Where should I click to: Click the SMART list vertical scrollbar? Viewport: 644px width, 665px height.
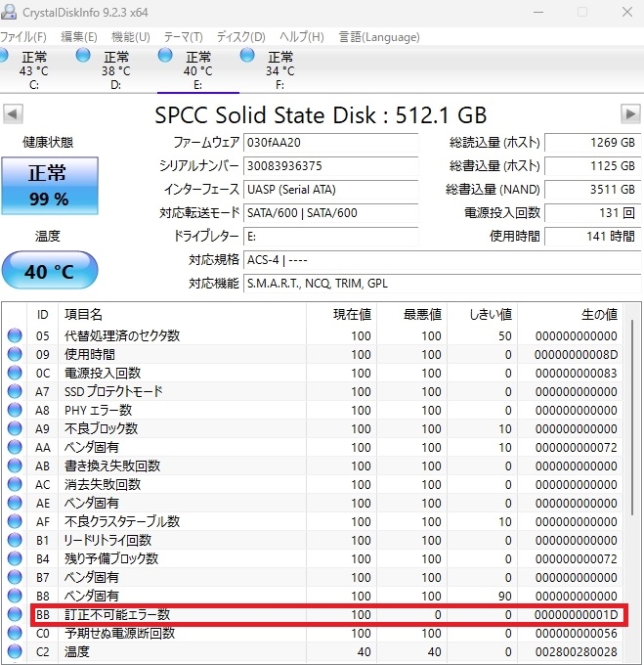631,418
